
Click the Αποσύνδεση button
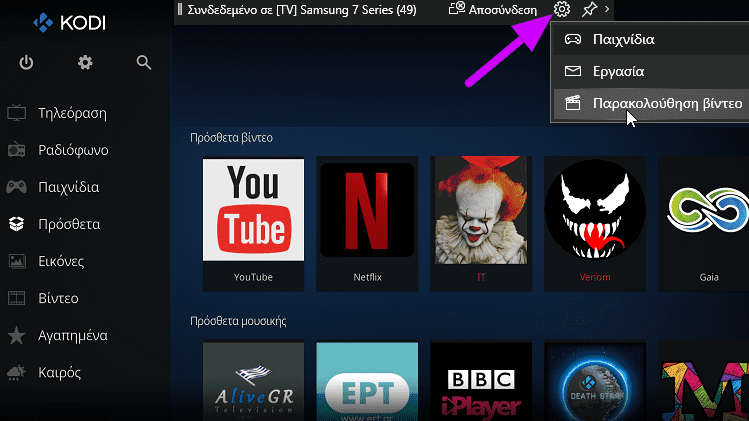click(x=492, y=9)
